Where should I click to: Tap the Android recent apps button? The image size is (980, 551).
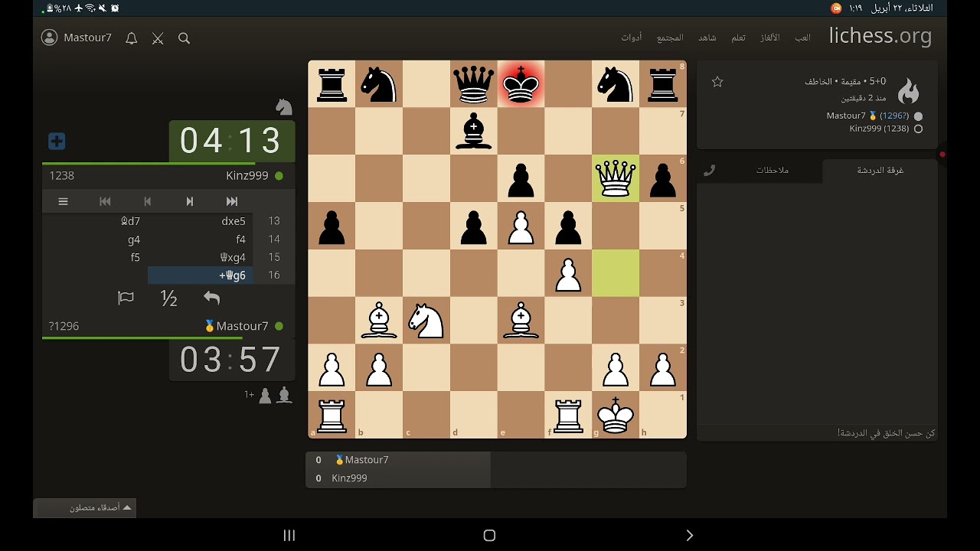click(x=289, y=535)
